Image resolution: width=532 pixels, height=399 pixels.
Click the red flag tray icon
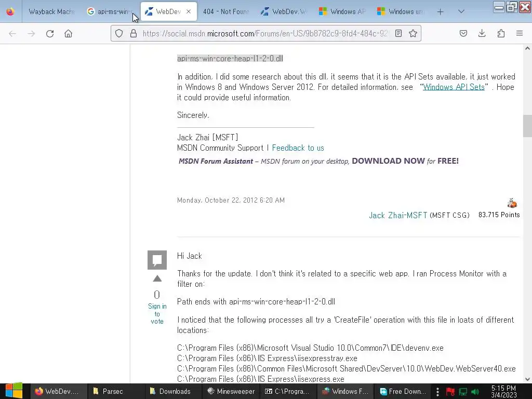point(450,392)
